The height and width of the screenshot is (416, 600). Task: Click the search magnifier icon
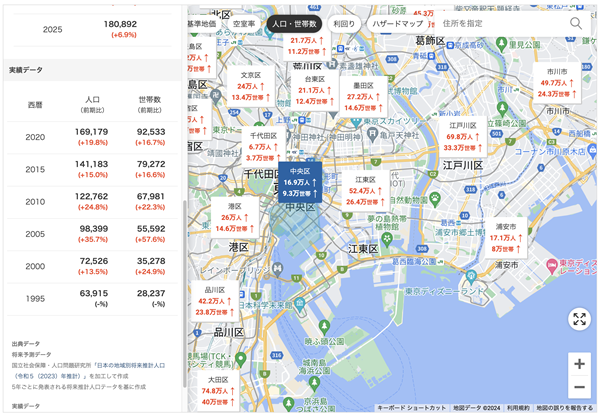pos(576,23)
